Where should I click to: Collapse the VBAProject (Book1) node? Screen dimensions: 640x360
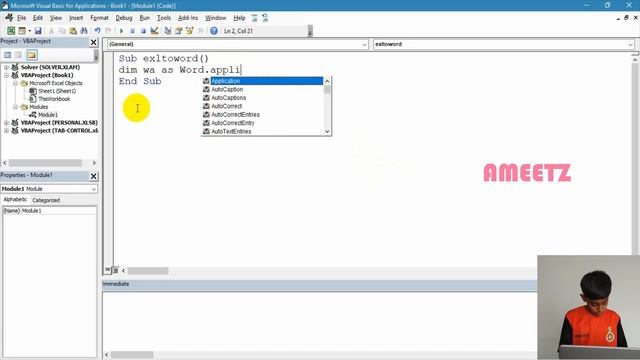click(6, 76)
